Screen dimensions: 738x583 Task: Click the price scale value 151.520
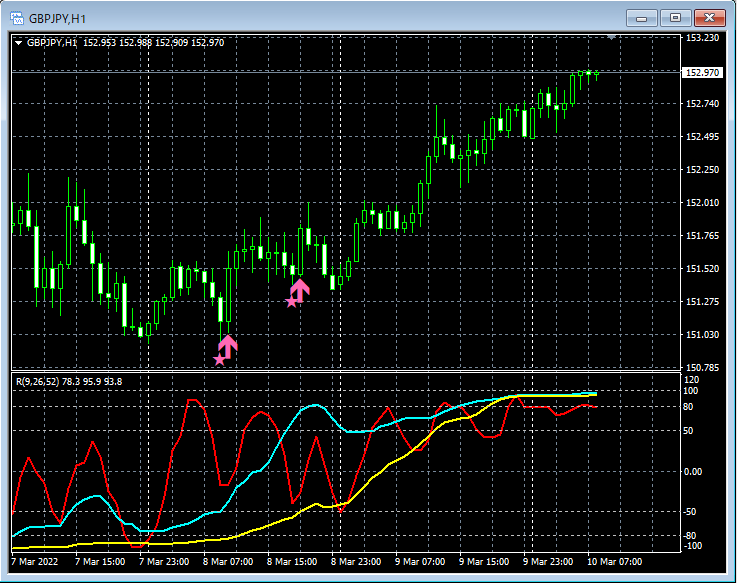coord(702,268)
